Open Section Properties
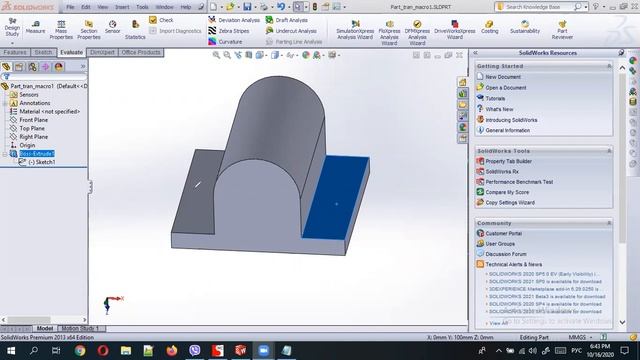 89,30
